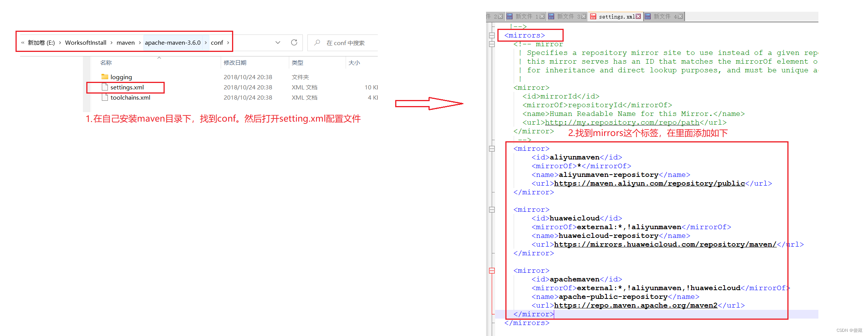Switch to the 新文件 3 tab
The width and height of the screenshot is (868, 336).
567,16
